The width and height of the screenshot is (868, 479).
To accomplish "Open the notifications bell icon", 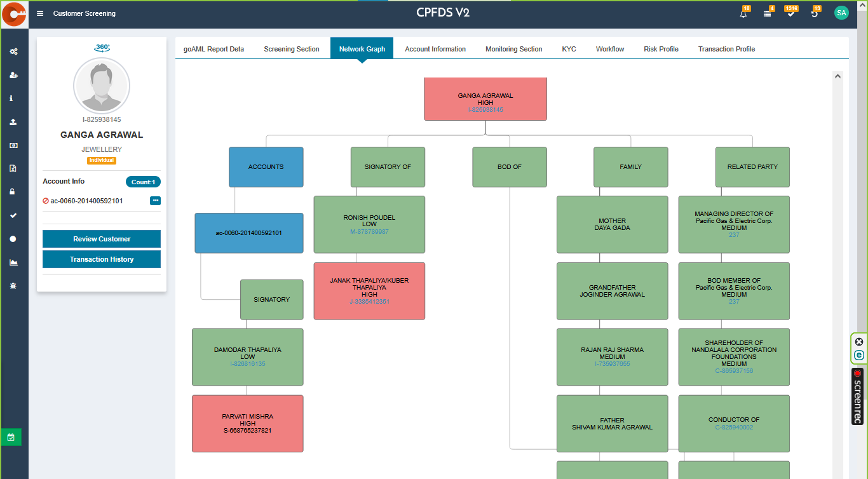I will coord(743,13).
